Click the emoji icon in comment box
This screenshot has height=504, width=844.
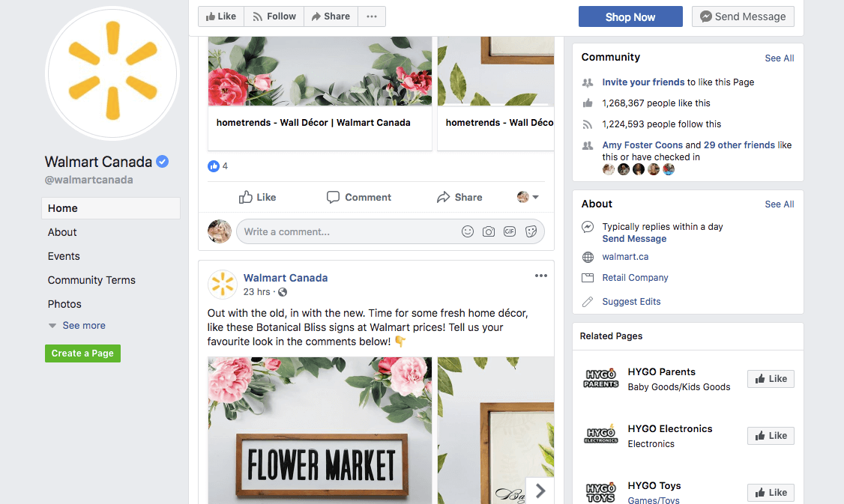click(468, 232)
